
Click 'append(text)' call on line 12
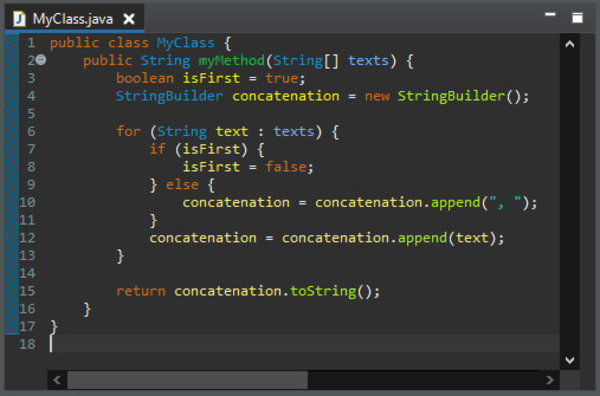(x=447, y=238)
